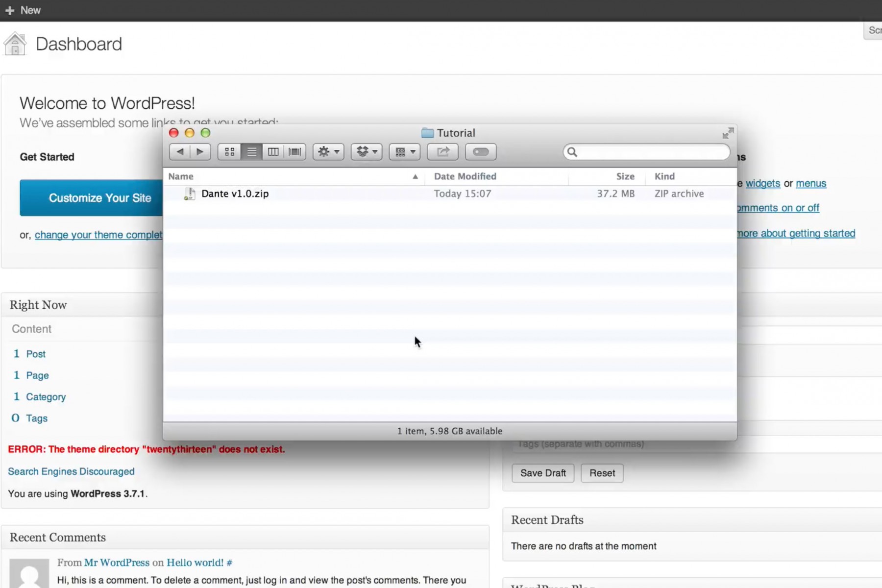Screen dimensions: 882x588
Task: Click the Finder full screen arrows icon
Action: click(728, 133)
